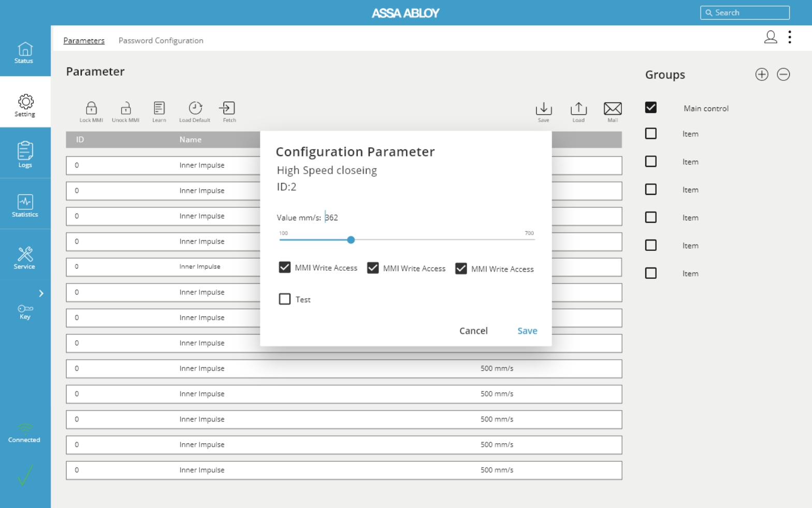Enable the Test checkbox
Viewport: 812px width, 508px height.
[285, 299]
